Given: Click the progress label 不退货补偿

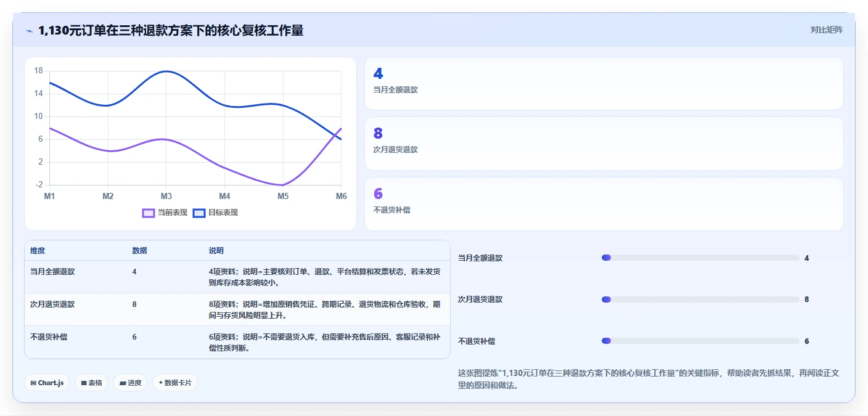Looking at the screenshot, I should coord(477,341).
